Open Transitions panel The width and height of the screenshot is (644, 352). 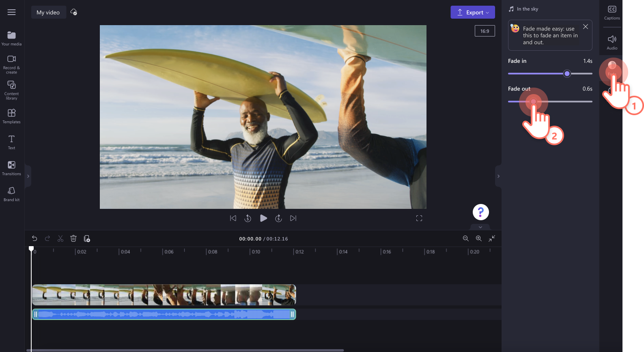(x=11, y=168)
